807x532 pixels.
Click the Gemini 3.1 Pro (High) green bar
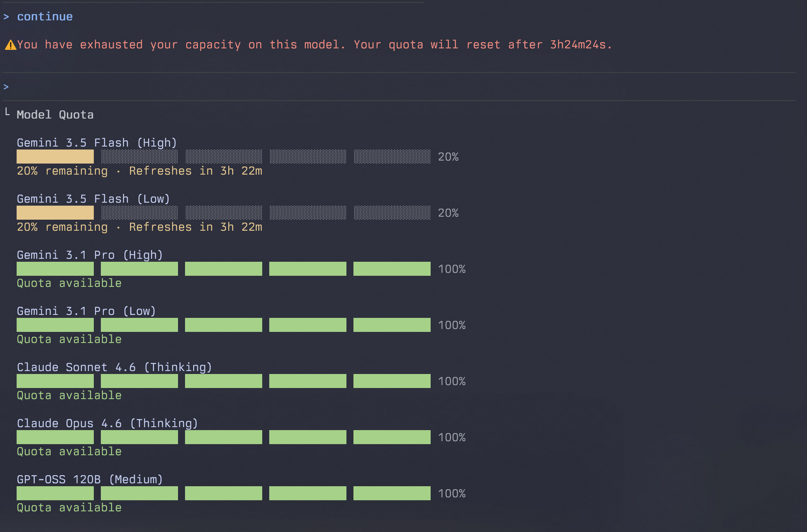(x=224, y=269)
